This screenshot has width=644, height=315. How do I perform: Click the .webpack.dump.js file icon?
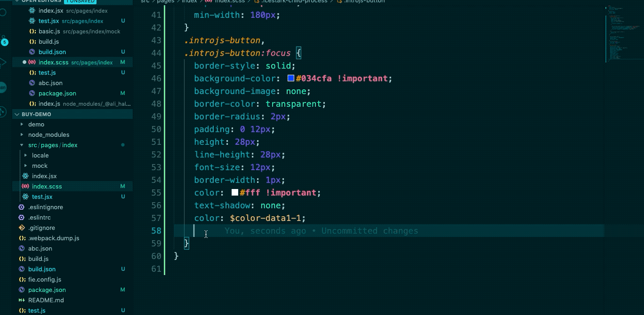(x=22, y=238)
